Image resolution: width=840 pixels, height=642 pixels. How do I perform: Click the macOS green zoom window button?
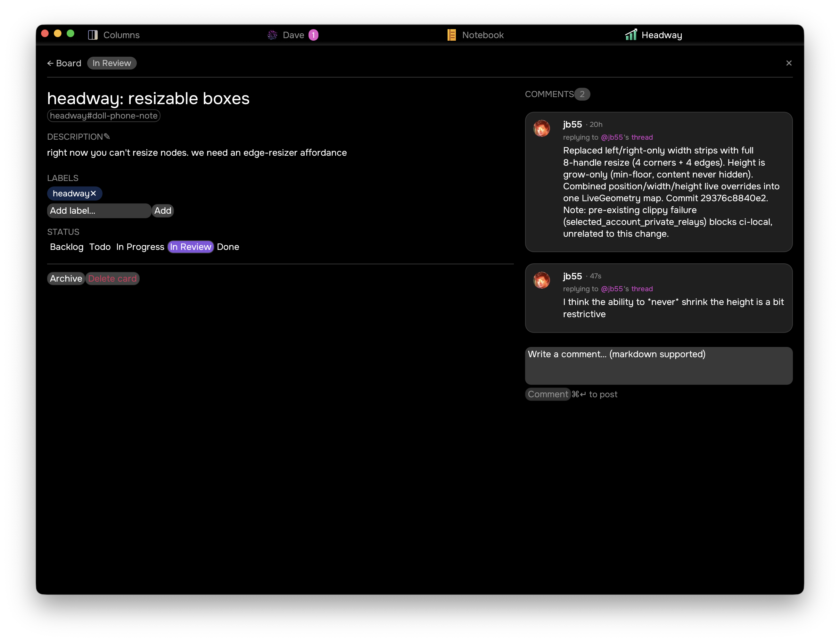pos(70,34)
